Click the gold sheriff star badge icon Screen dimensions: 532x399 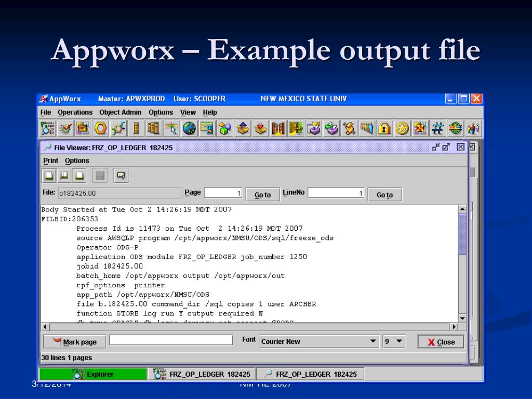pyautogui.click(x=402, y=129)
